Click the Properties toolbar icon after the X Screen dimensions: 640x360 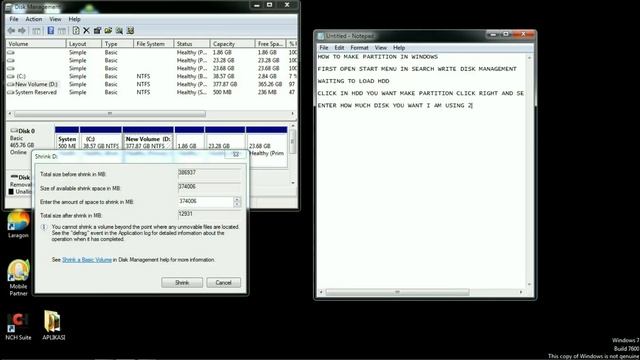tap(97, 31)
